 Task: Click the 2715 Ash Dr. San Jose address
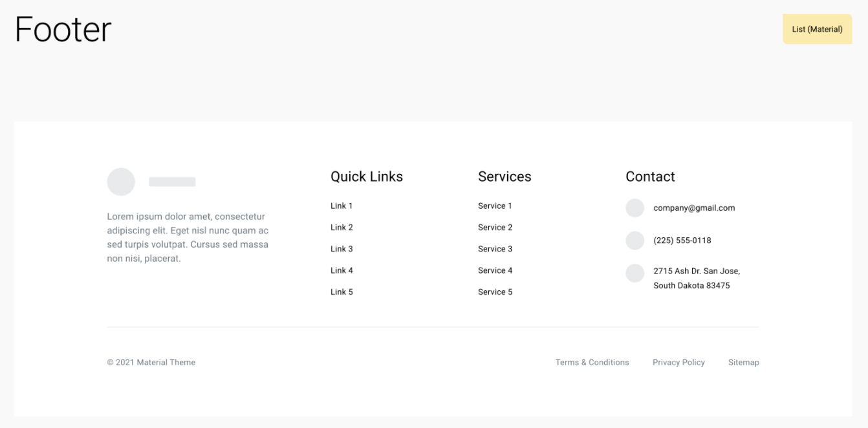click(697, 278)
